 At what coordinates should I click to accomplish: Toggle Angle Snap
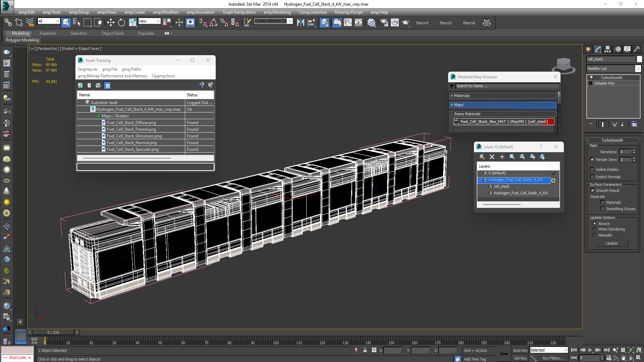214,22
